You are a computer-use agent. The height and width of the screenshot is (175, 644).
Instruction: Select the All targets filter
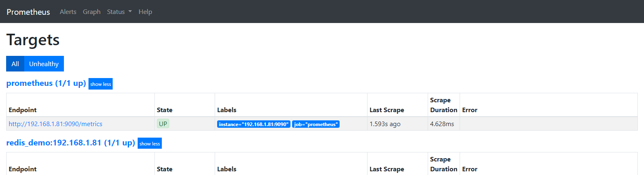pos(15,64)
